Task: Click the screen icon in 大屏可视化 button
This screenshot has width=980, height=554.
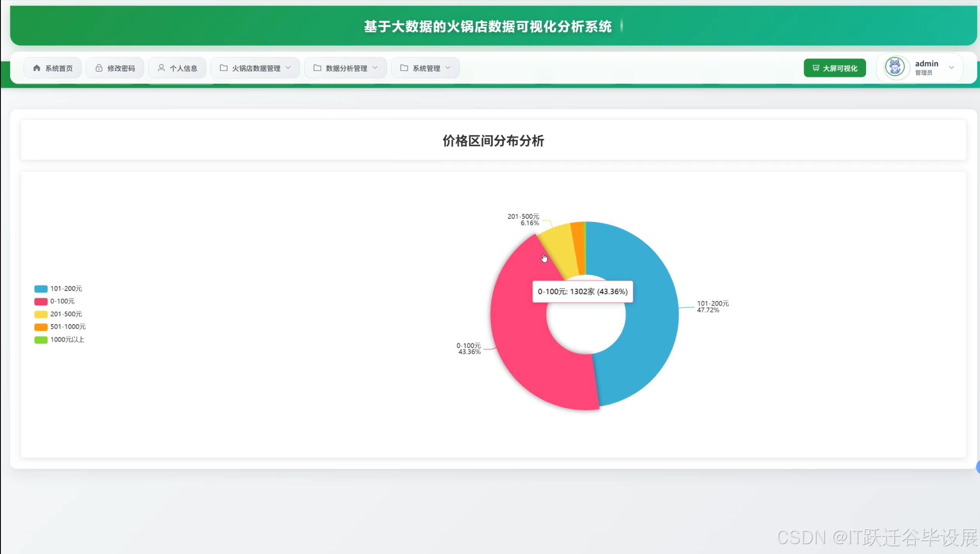Action: (816, 68)
